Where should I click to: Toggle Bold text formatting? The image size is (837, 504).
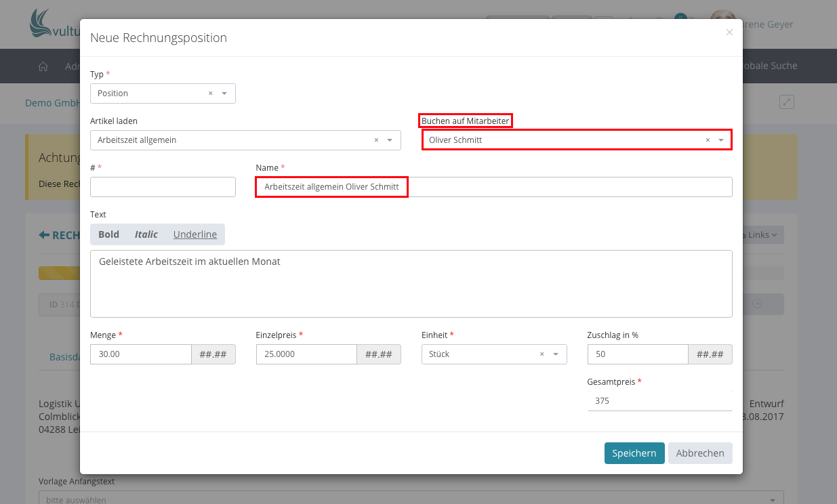108,234
